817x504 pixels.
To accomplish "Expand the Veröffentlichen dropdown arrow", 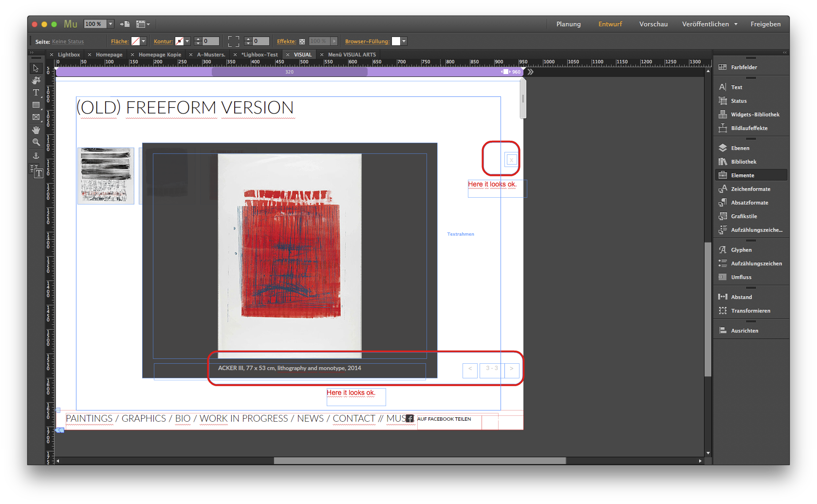I will pos(736,24).
